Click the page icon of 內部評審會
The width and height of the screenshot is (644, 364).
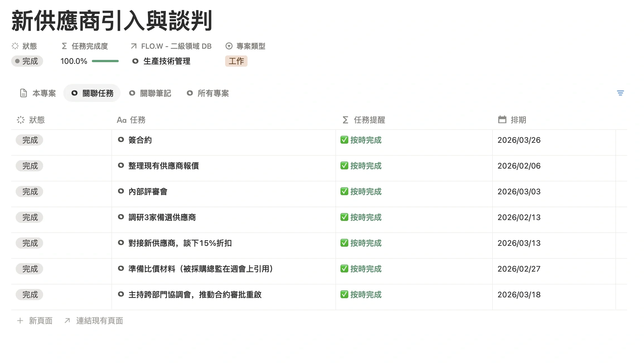pyautogui.click(x=121, y=191)
